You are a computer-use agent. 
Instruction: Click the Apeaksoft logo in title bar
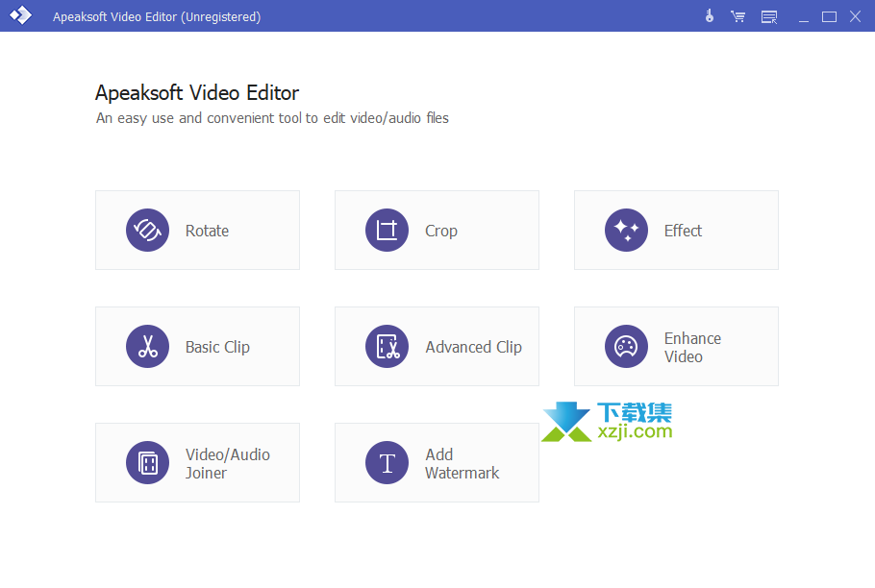click(x=20, y=15)
